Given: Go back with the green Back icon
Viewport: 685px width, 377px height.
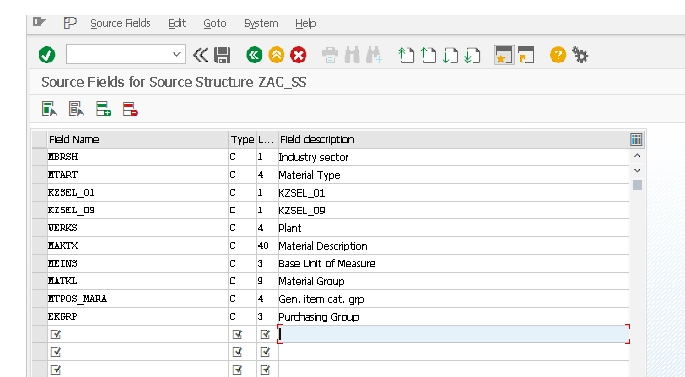Looking at the screenshot, I should (x=254, y=55).
